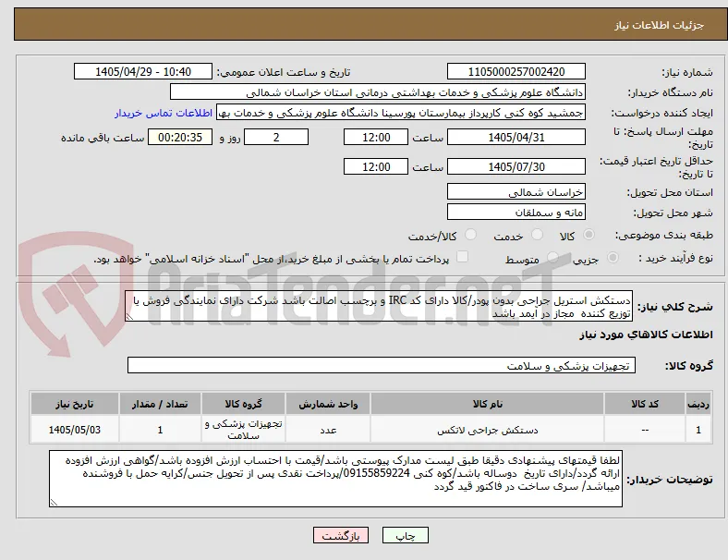Select the کالا/خدمت radio button
The width and height of the screenshot is (728, 560).
pos(470,235)
